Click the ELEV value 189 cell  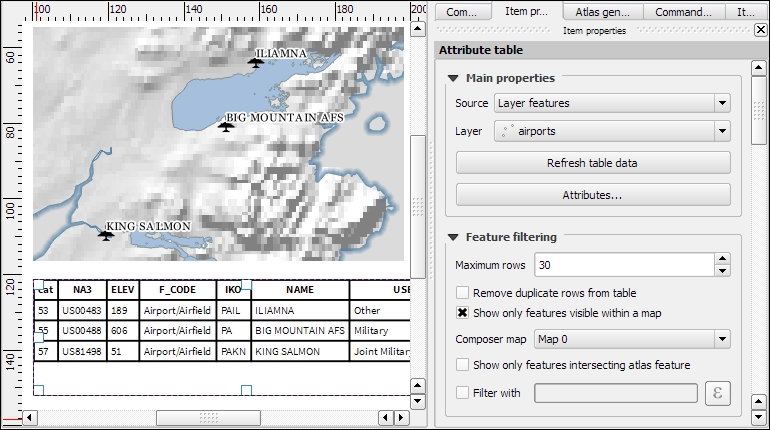(123, 311)
